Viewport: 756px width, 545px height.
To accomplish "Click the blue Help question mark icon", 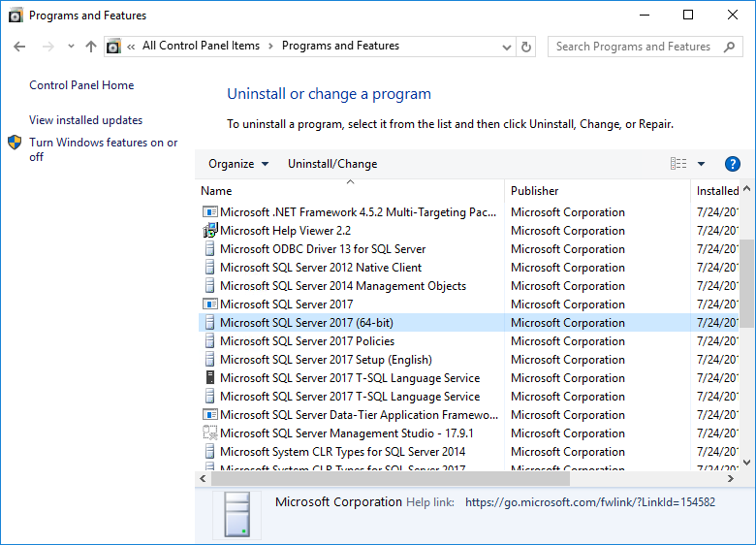I will (733, 164).
